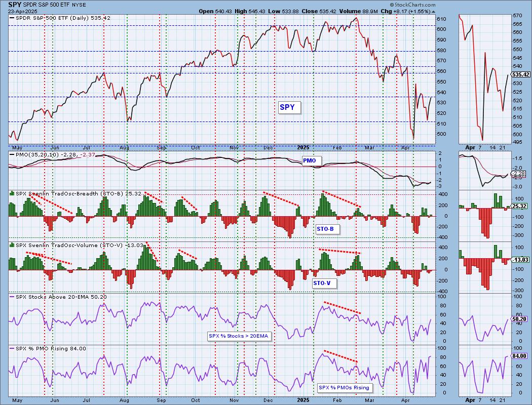
Task: Click the High 545.43 value in header
Action: pyautogui.click(x=250, y=11)
